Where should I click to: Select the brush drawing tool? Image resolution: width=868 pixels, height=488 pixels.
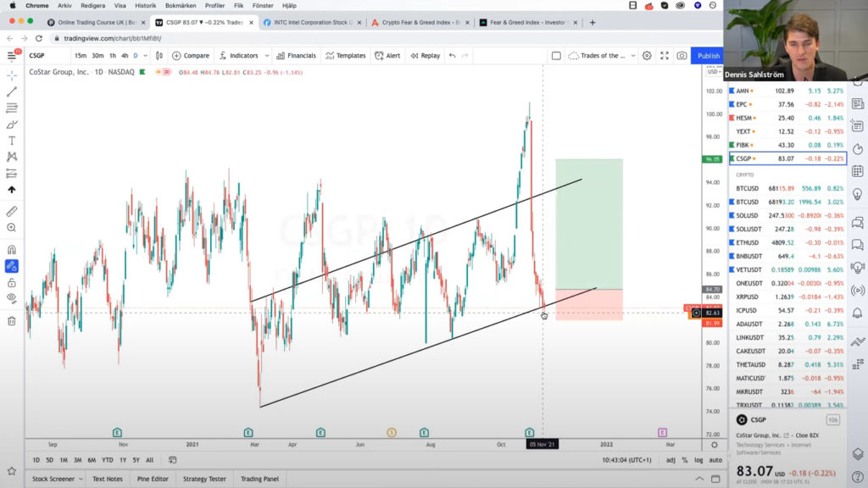(x=12, y=125)
